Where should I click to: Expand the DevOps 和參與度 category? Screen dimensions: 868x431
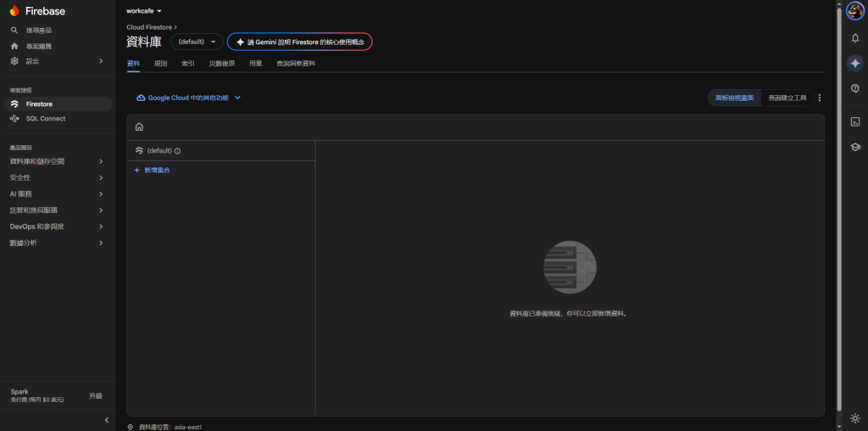pos(58,227)
